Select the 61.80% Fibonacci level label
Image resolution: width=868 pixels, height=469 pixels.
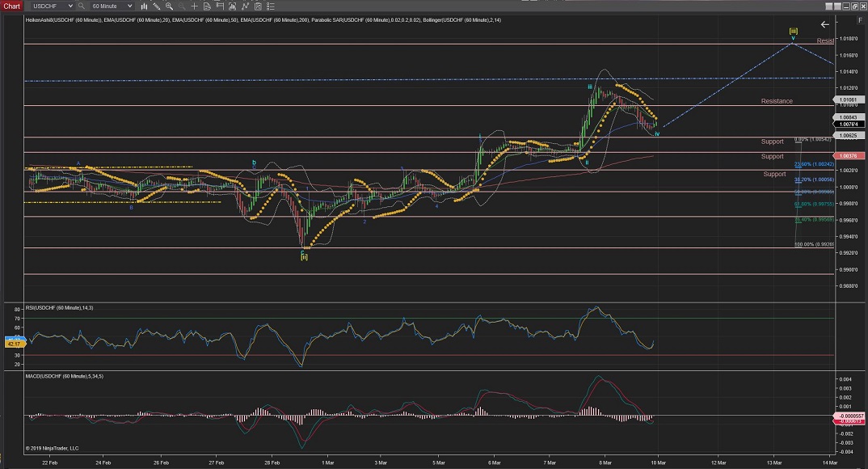pyautogui.click(x=815, y=205)
